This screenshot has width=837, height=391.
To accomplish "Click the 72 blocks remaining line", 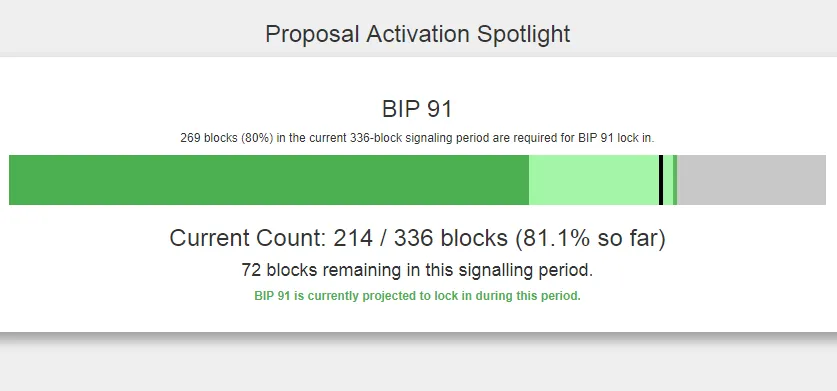I will pyautogui.click(x=417, y=270).
